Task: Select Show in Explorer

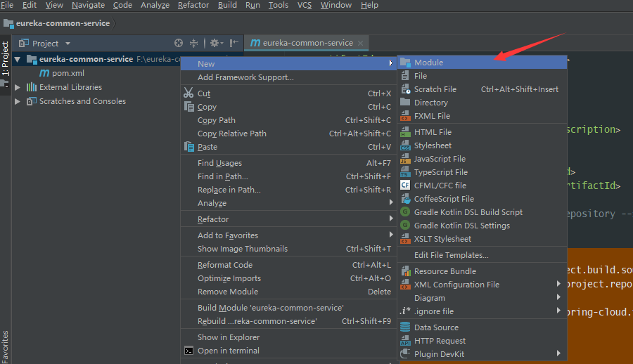Action: tap(288, 337)
